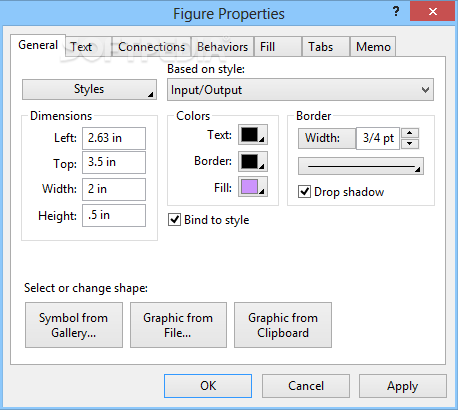Toggle the Drop shadow checkbox

304,192
